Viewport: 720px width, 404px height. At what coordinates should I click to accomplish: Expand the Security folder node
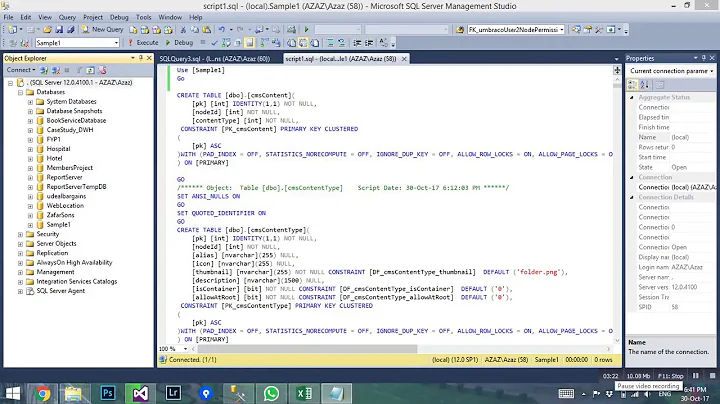pyautogui.click(x=20, y=234)
